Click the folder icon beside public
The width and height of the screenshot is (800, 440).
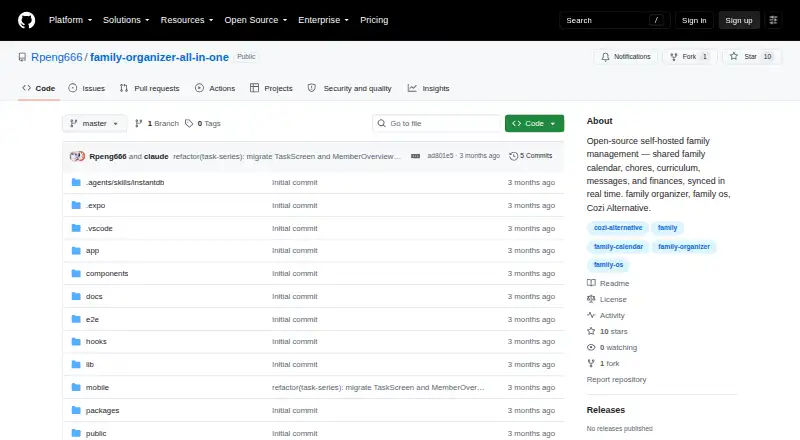coord(76,433)
